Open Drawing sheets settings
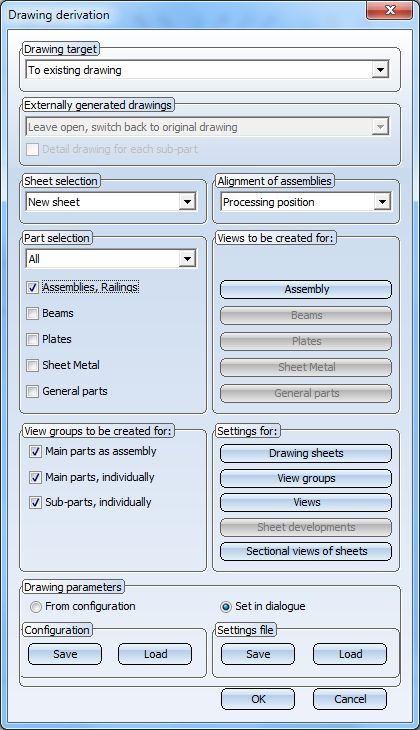The image size is (420, 730). 306,453
